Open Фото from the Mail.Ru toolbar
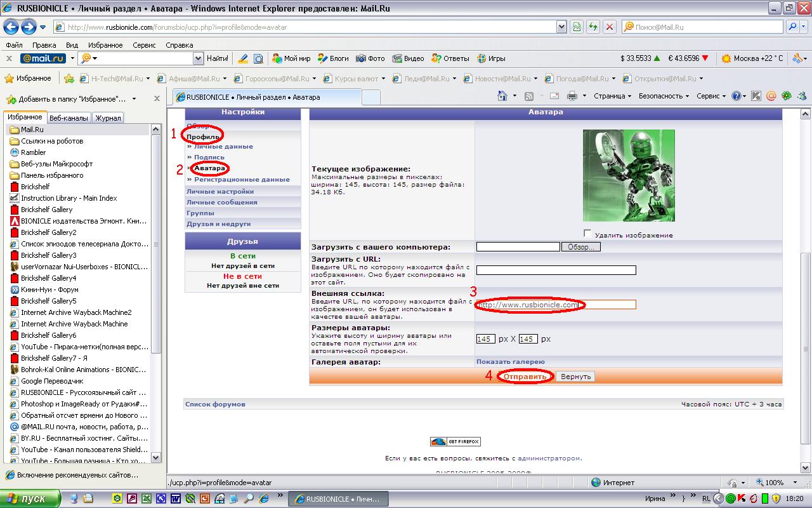Image resolution: width=812 pixels, height=508 pixels. tap(370, 58)
